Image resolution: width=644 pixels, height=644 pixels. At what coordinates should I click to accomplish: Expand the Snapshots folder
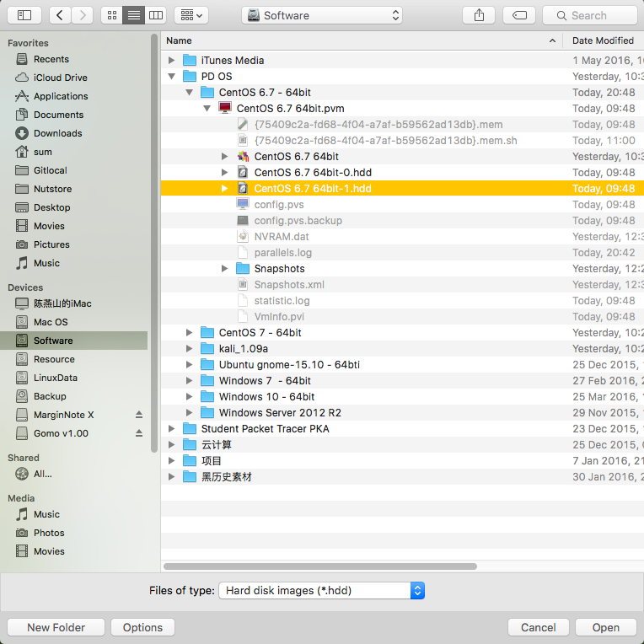click(x=225, y=269)
